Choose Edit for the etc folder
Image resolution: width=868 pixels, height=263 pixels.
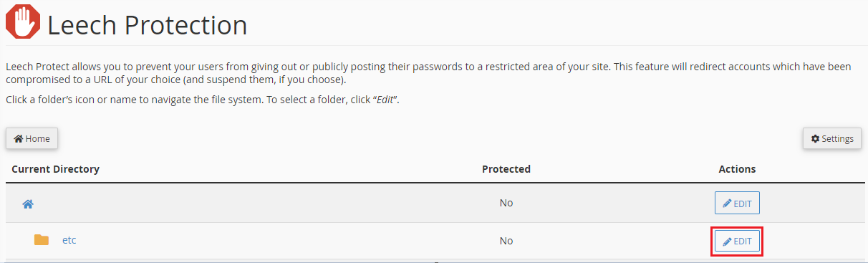(x=737, y=242)
